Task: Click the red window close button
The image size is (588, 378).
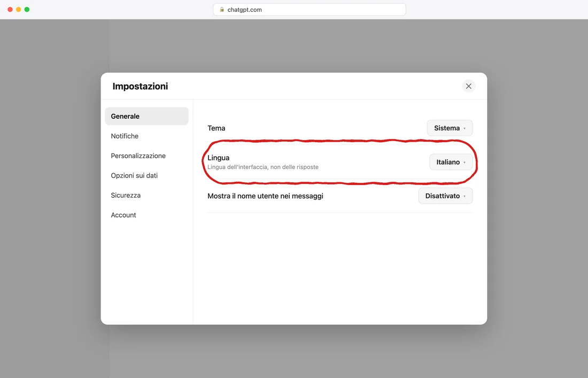Action: click(x=10, y=10)
